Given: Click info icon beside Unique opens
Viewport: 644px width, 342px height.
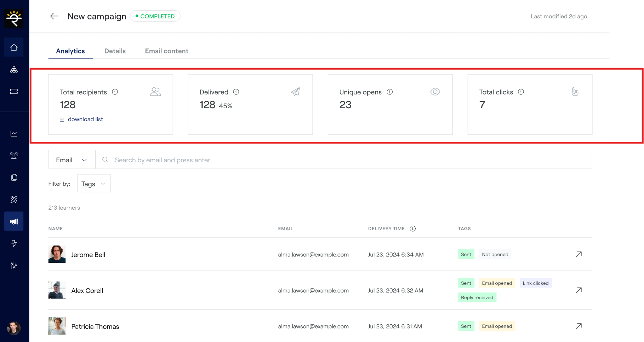Looking at the screenshot, I should [x=390, y=92].
